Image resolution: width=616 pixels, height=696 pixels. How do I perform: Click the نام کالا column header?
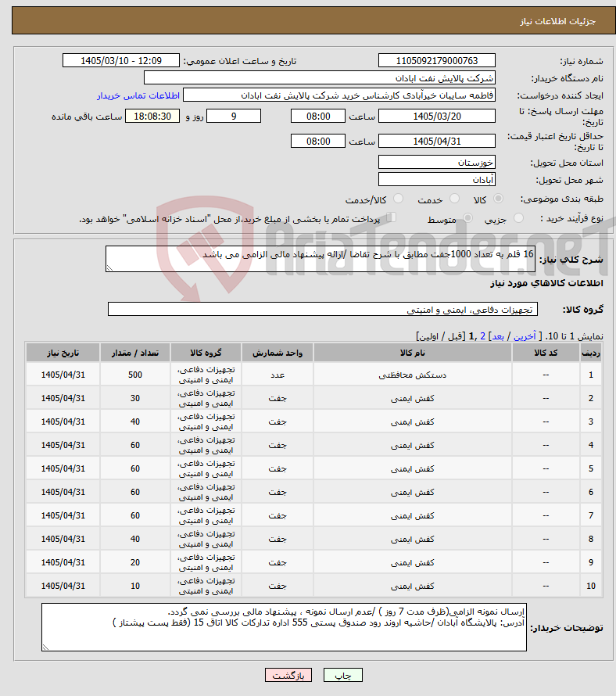coord(412,353)
